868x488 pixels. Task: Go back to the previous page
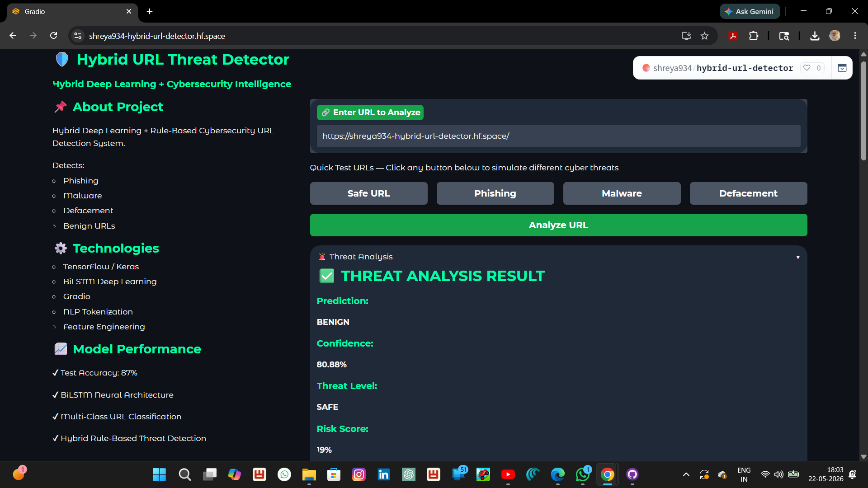tap(13, 36)
